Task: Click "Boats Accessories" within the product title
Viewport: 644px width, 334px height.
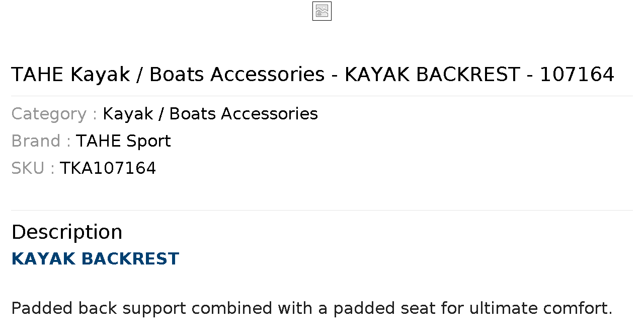Action: point(237,75)
